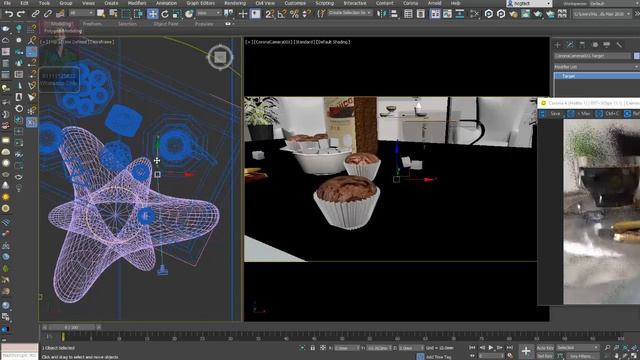Open the Corona menu
The width and height of the screenshot is (640, 360).
click(x=410, y=3)
